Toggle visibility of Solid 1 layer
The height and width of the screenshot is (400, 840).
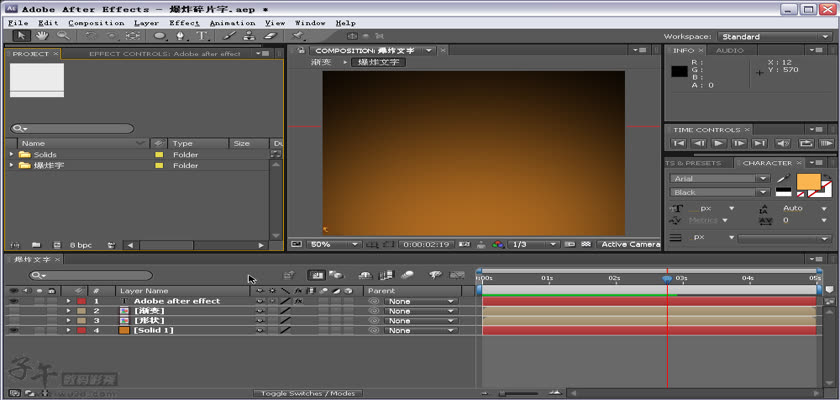tap(13, 330)
